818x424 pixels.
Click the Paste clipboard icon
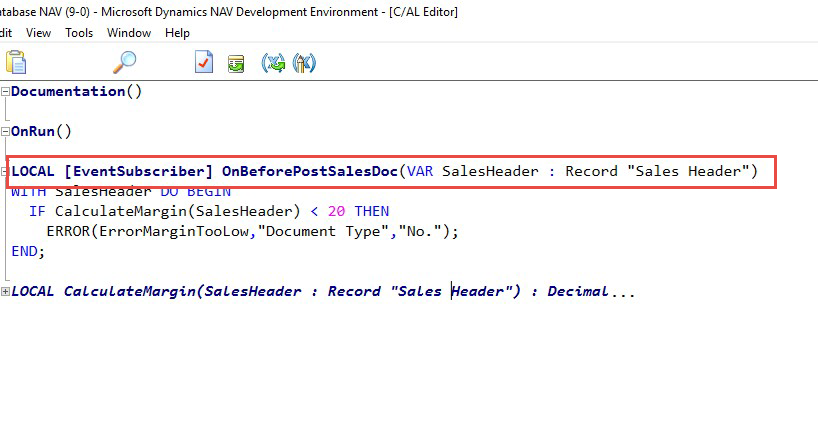(16, 62)
